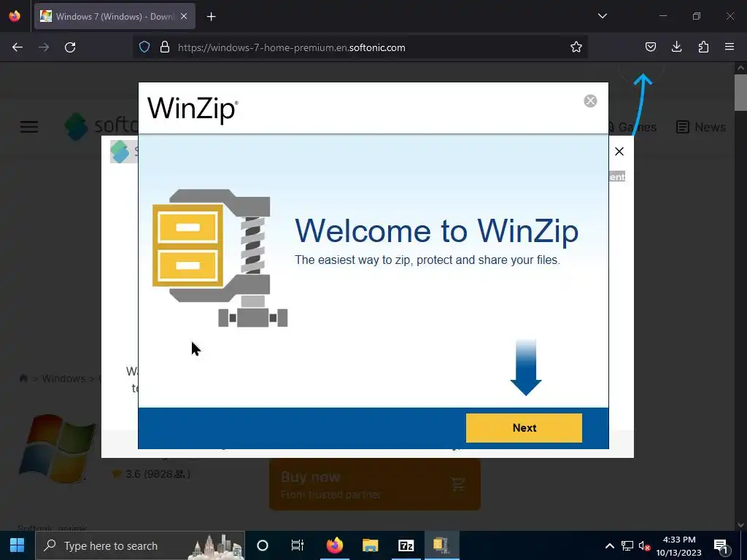This screenshot has width=747, height=560.
Task: Click the yellow Next button in WinZip
Action: 524,427
